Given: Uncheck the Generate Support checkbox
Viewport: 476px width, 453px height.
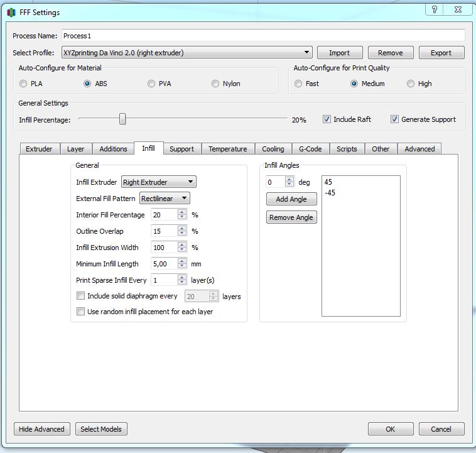Looking at the screenshot, I should pyautogui.click(x=394, y=119).
